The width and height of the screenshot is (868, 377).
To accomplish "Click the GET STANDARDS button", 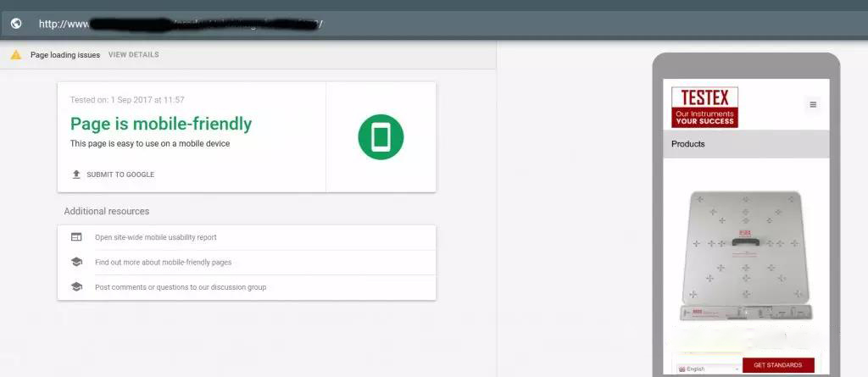I will point(778,365).
